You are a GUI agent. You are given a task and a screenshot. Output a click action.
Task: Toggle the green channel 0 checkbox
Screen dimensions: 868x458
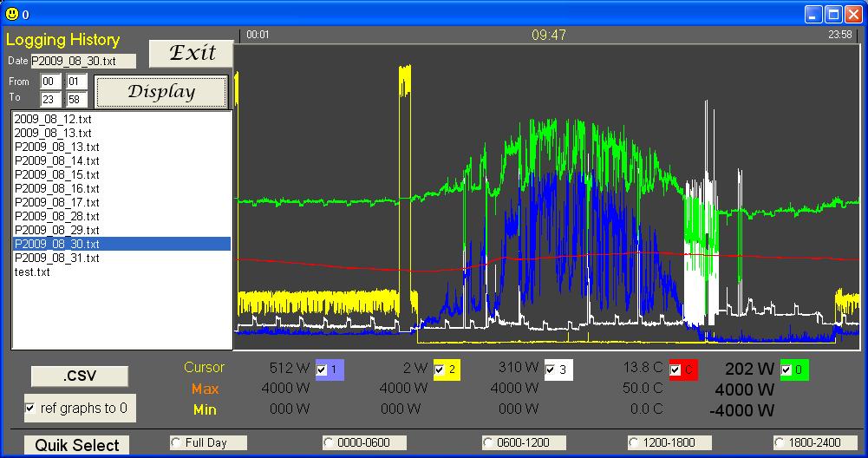click(787, 370)
